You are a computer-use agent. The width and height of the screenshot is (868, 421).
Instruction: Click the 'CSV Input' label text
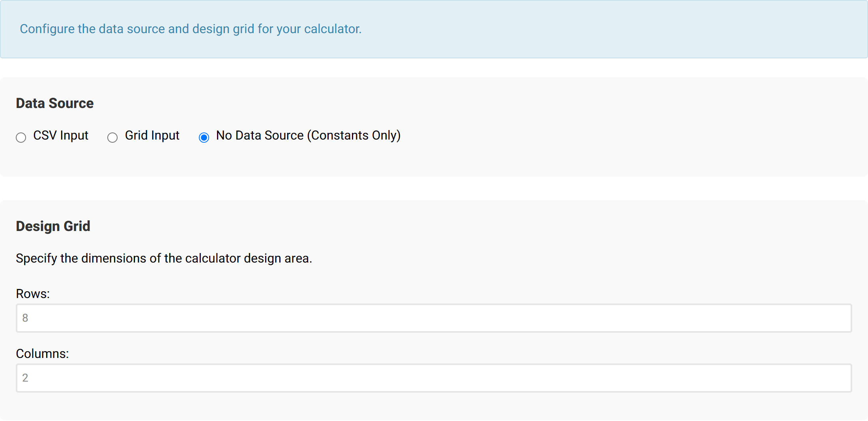(x=61, y=136)
